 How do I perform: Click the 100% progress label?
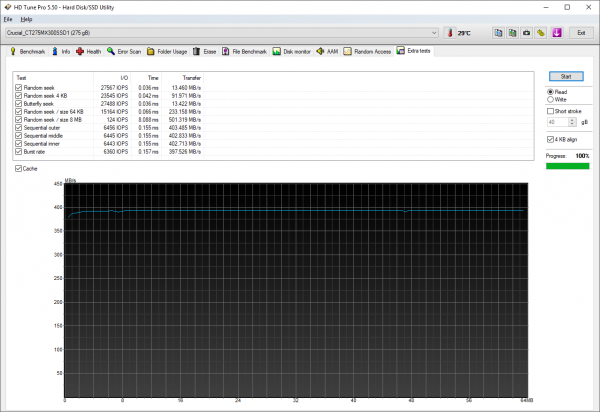point(582,156)
